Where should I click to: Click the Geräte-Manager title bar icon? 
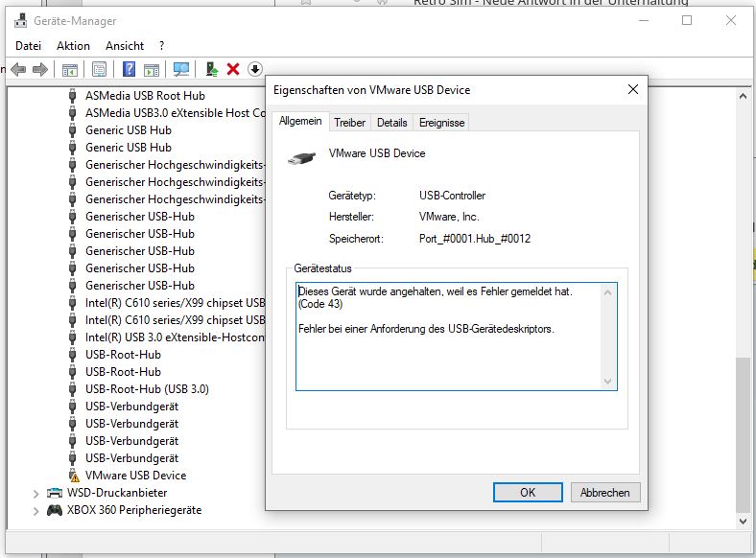(20, 21)
